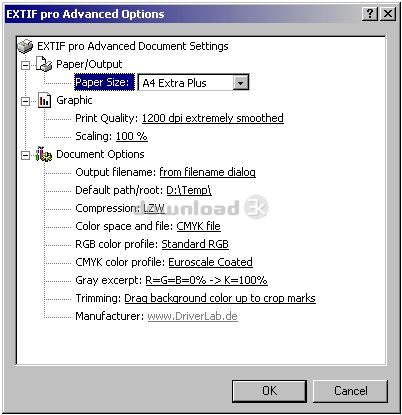
Task: Confirm settings with the OK button
Action: click(x=269, y=391)
